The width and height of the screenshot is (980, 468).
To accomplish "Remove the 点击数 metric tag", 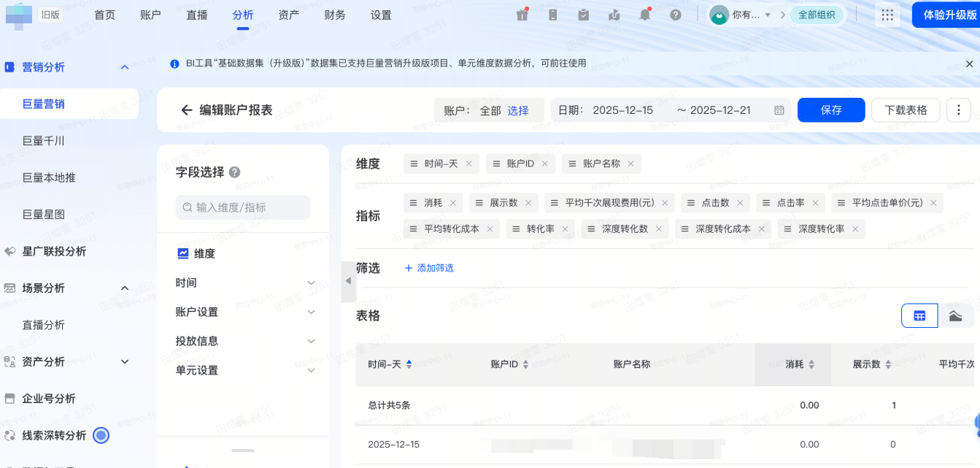I will coord(740,203).
